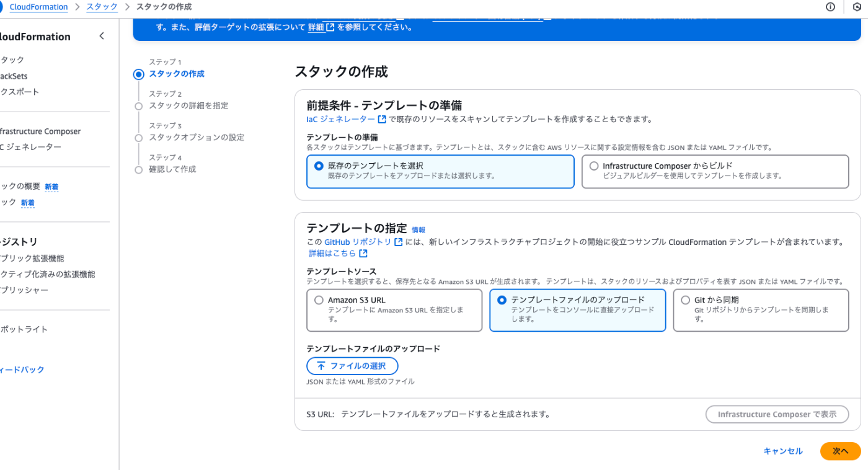
Task: Collapse the CloudFormation side navigation panel
Action: pyautogui.click(x=102, y=37)
